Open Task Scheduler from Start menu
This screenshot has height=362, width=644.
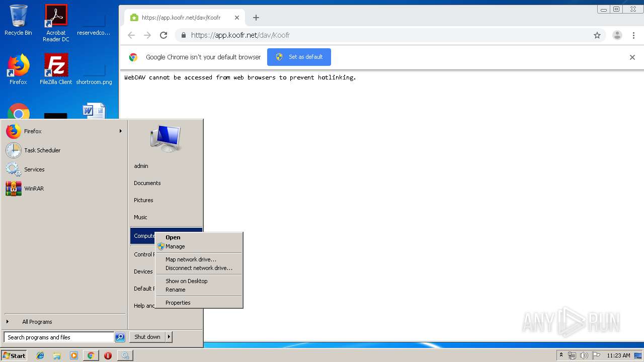(x=64, y=150)
